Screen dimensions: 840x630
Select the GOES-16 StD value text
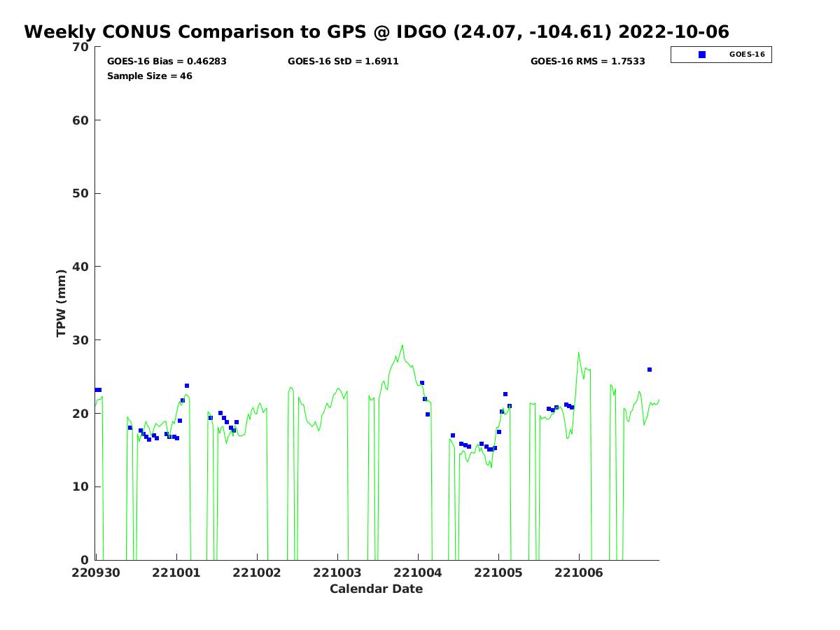point(343,62)
